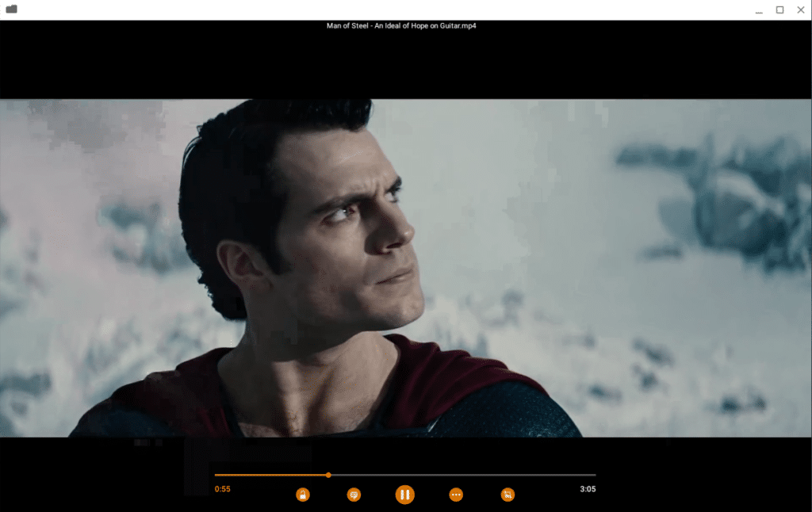Close the video player window

(801, 10)
